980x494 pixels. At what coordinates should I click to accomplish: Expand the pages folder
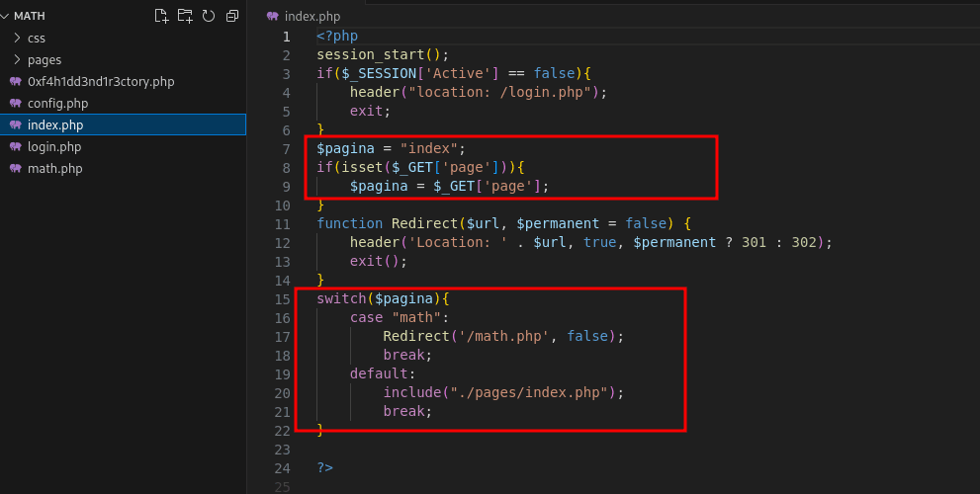(18, 60)
